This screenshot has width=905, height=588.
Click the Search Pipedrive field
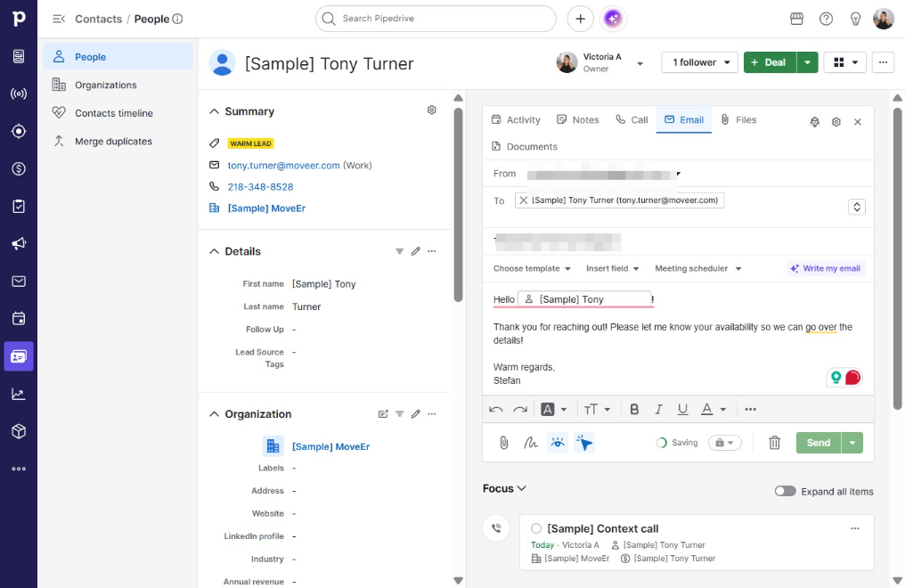click(436, 19)
